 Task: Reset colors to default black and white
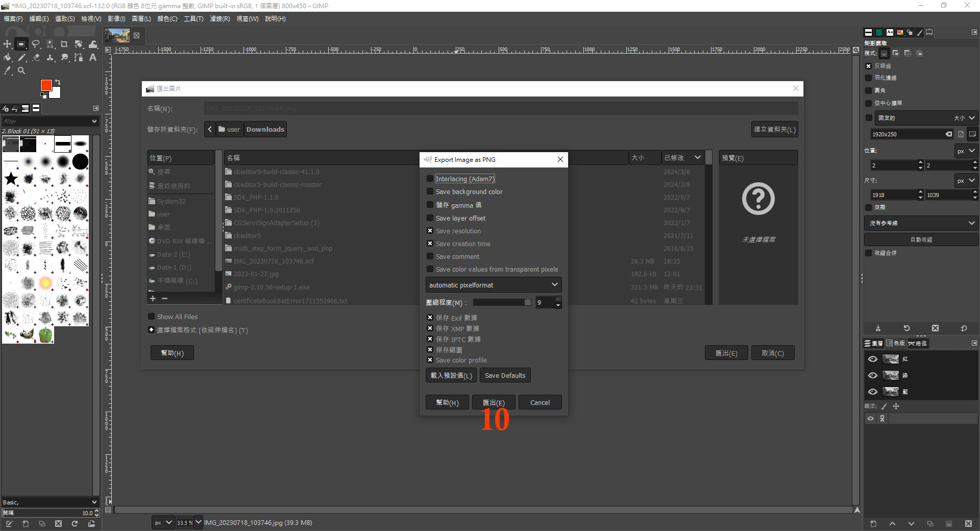[x=43, y=95]
